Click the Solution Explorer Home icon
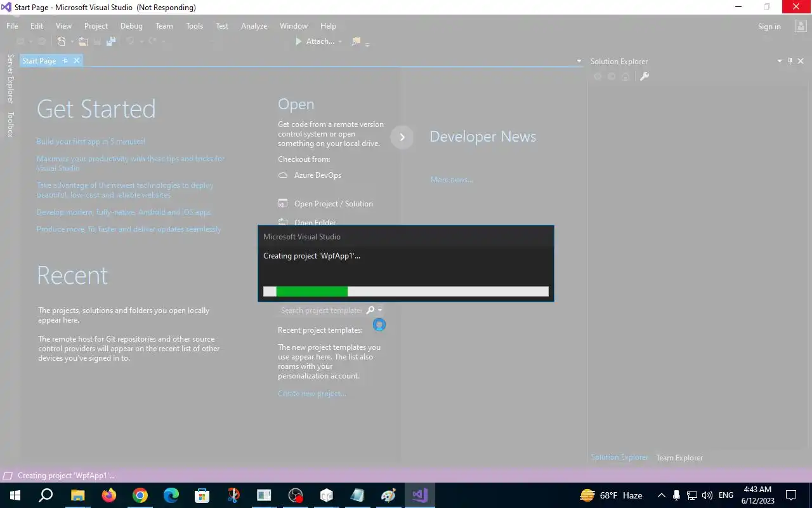 coord(625,76)
